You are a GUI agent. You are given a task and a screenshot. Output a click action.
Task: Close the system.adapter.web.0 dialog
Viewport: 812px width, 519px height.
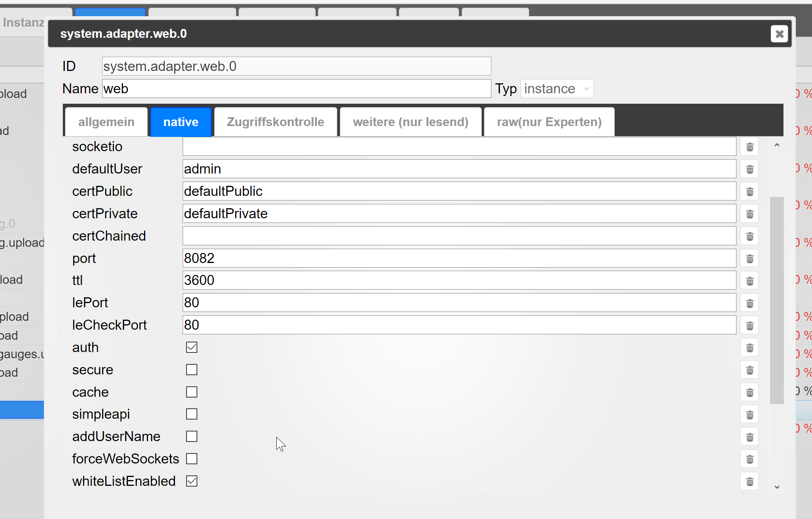779,34
